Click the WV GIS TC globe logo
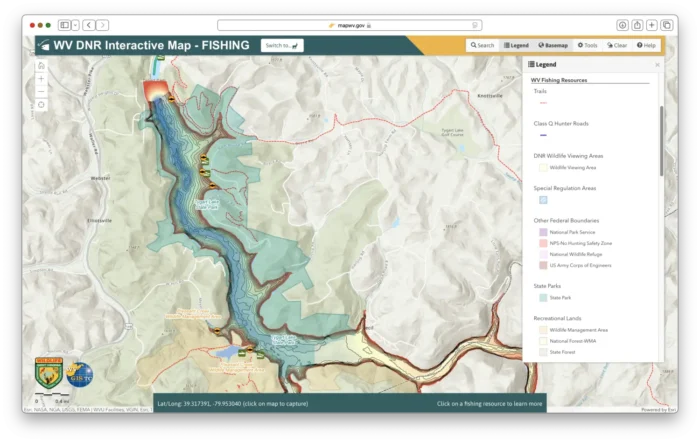Viewport: 700px width, 442px height. [80, 374]
